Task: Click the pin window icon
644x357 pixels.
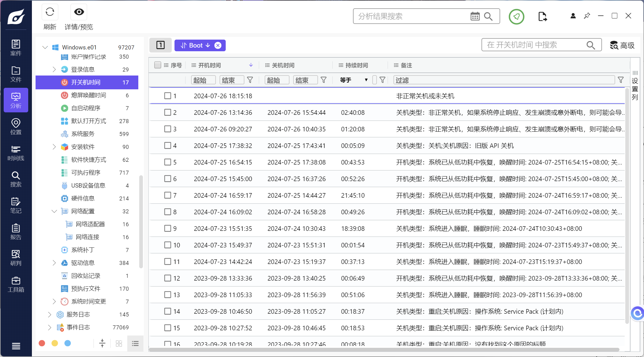Action: click(x=587, y=16)
